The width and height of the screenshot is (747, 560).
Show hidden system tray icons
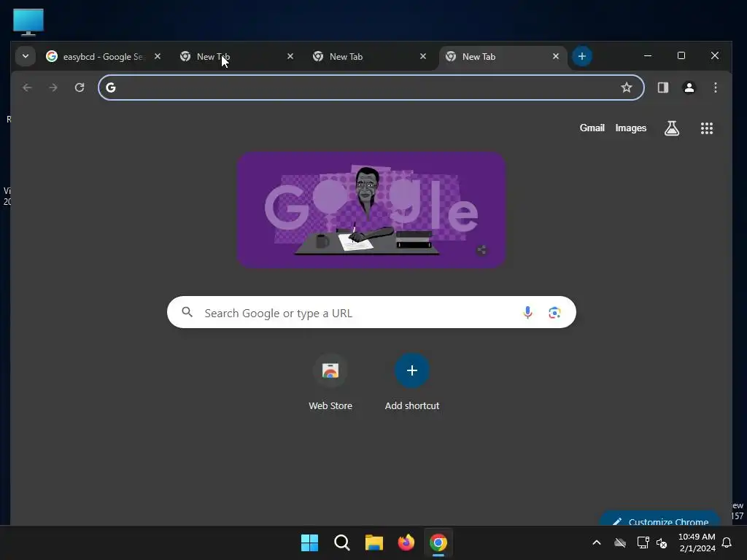pos(597,542)
